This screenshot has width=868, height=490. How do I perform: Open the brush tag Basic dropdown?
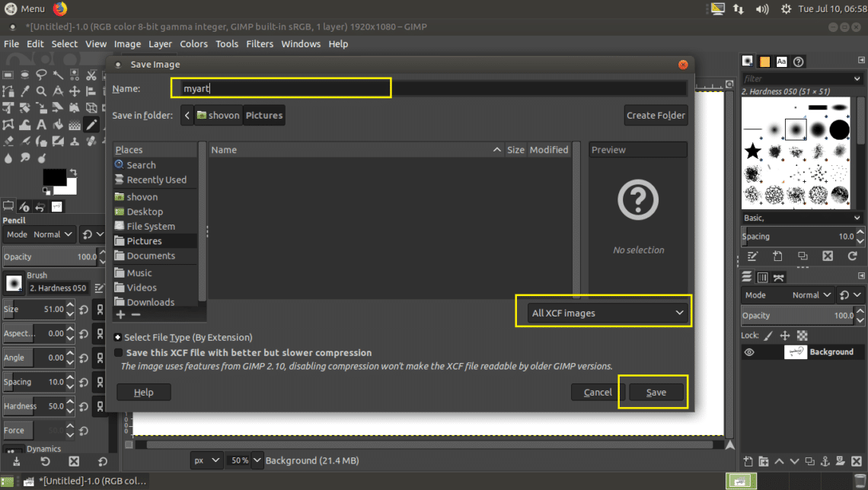coord(803,218)
